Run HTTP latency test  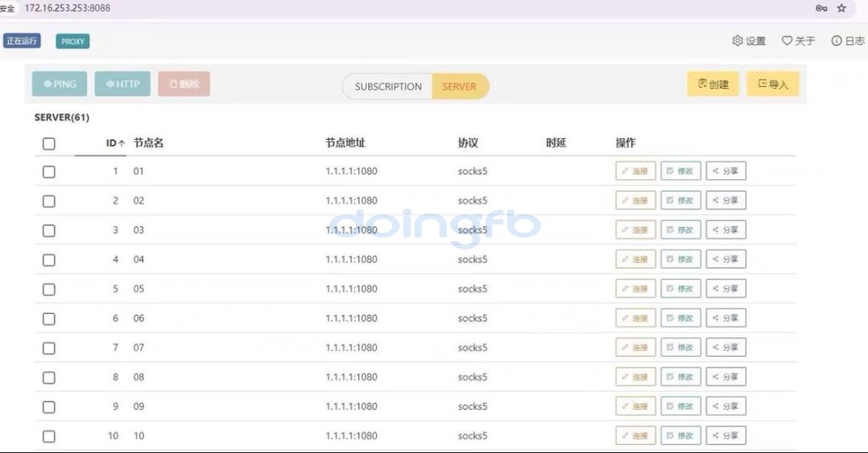pos(122,84)
